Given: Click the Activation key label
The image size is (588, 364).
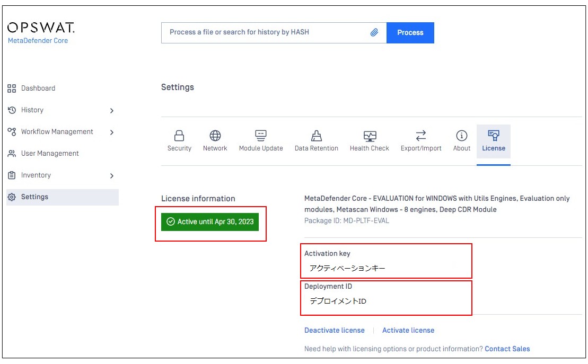Looking at the screenshot, I should [x=327, y=254].
